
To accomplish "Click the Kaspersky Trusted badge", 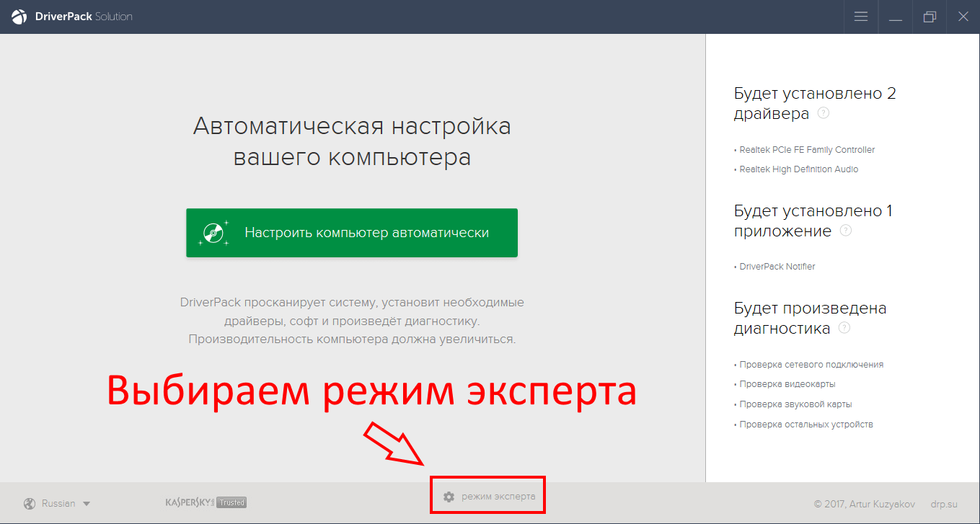I will (206, 502).
